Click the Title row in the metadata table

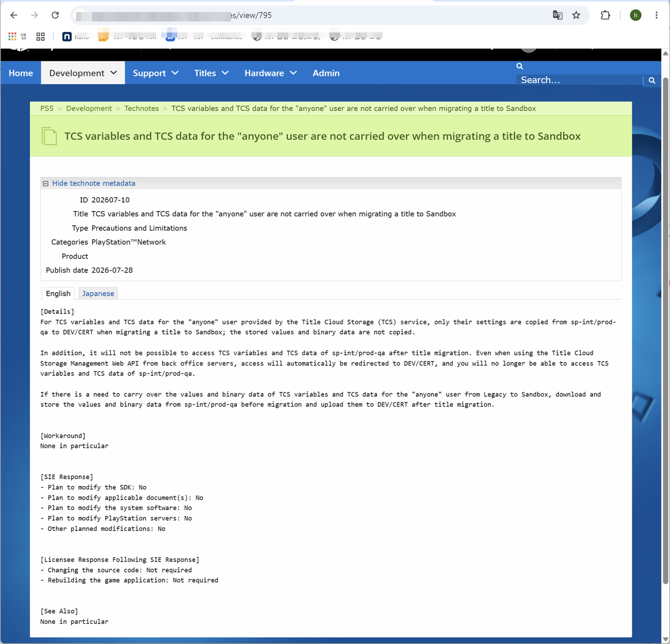click(x=331, y=214)
